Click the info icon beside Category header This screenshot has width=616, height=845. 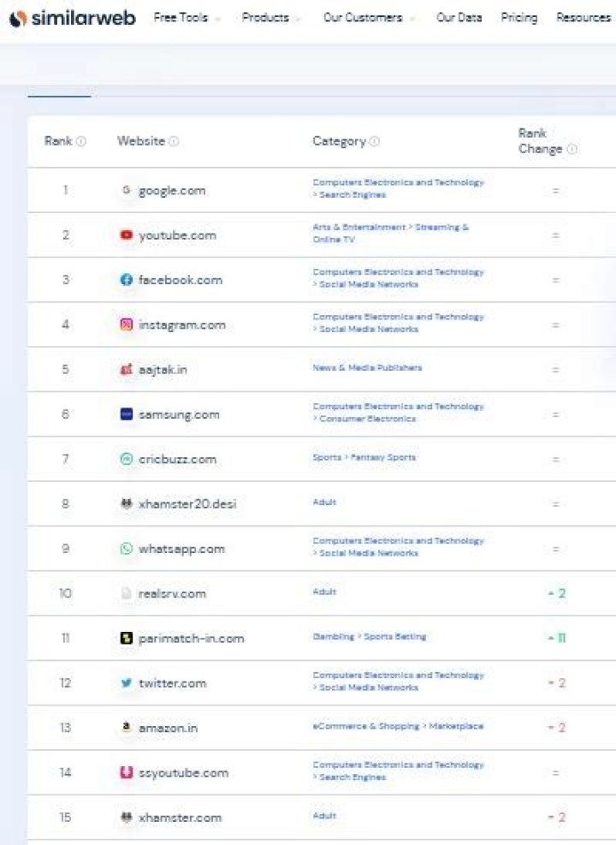click(x=375, y=141)
